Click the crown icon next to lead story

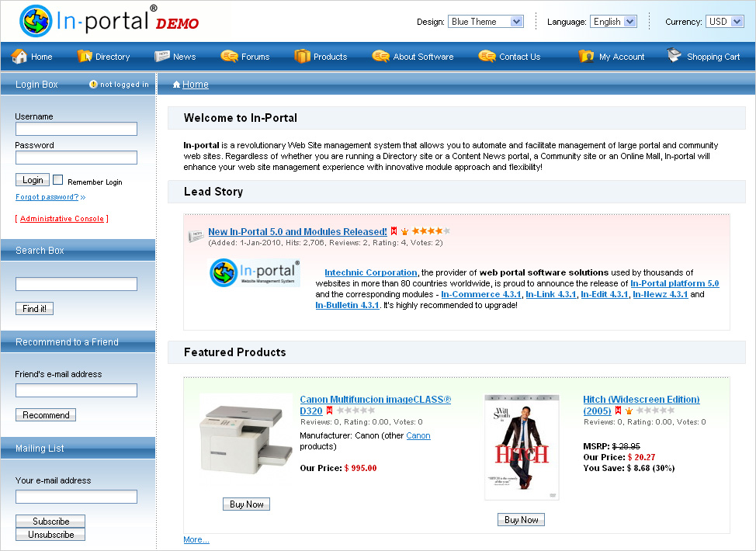tap(404, 231)
